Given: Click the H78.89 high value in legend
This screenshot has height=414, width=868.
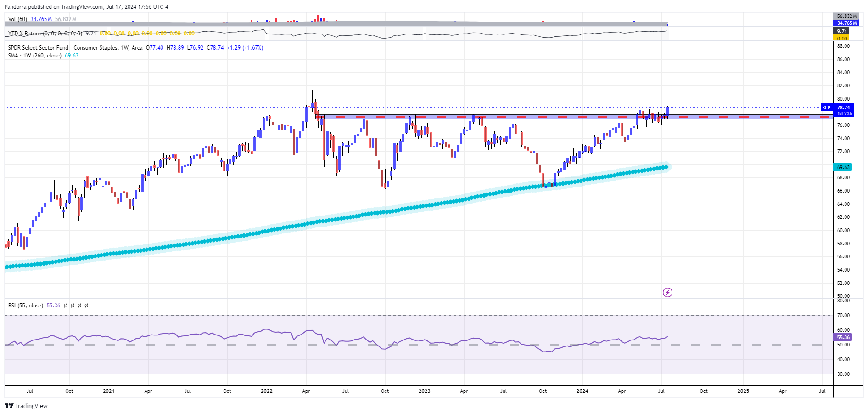Looking at the screenshot, I should [175, 48].
